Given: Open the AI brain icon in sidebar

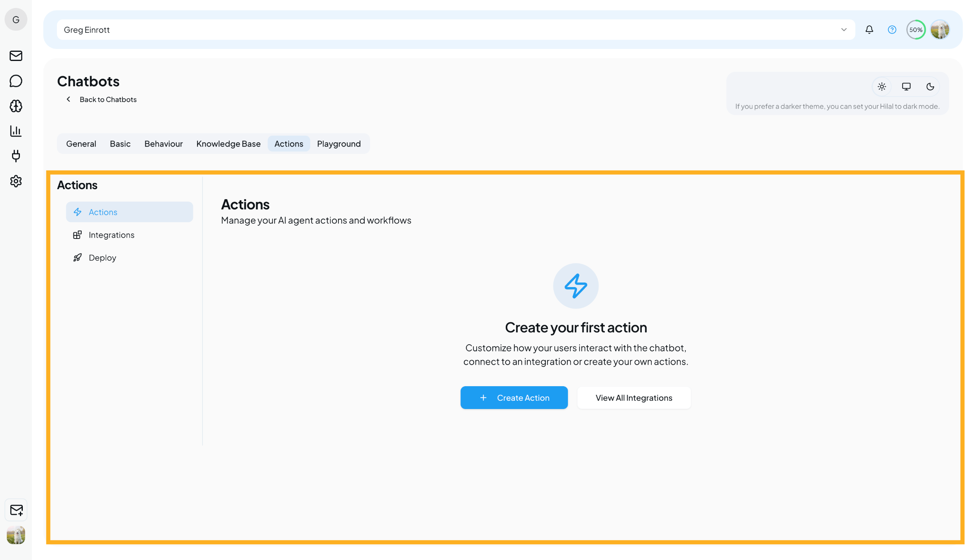Looking at the screenshot, I should coord(16,106).
